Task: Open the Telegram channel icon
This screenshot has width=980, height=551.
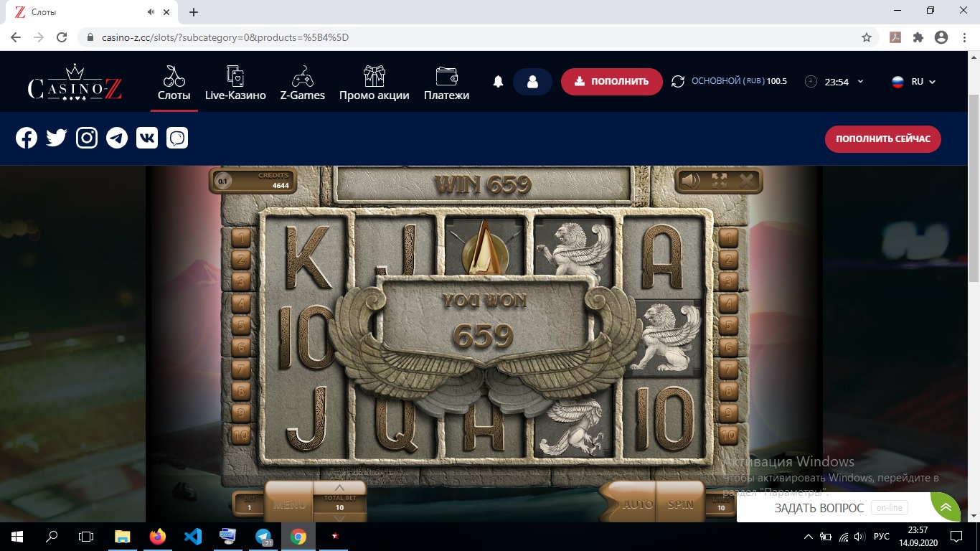Action: pyautogui.click(x=117, y=138)
